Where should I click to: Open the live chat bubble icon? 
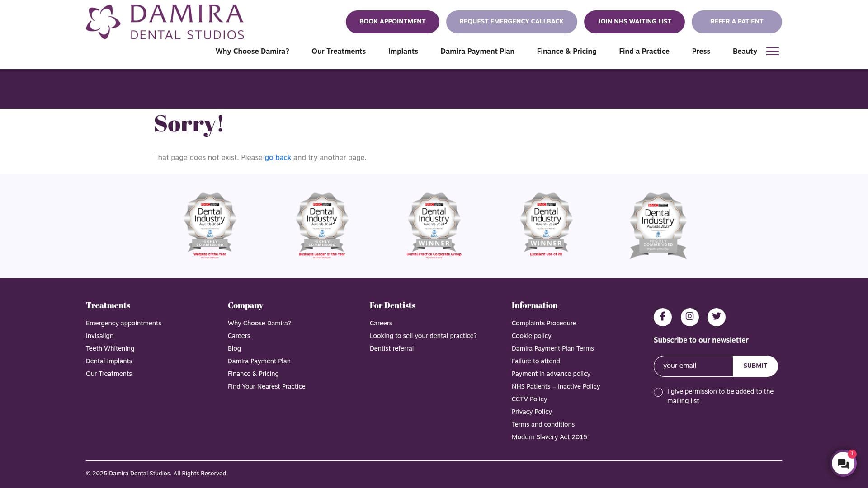(843, 463)
